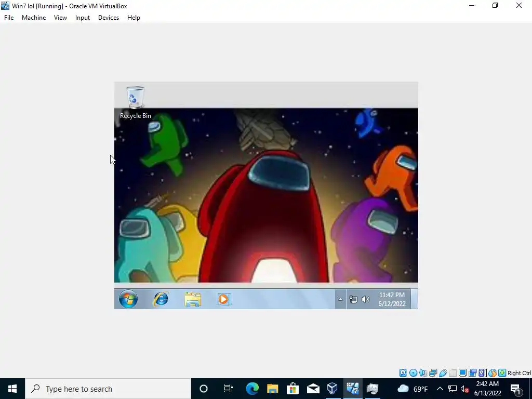532x399 pixels.
Task: Click the Windows 7 volume speaker icon
Action: (x=365, y=299)
